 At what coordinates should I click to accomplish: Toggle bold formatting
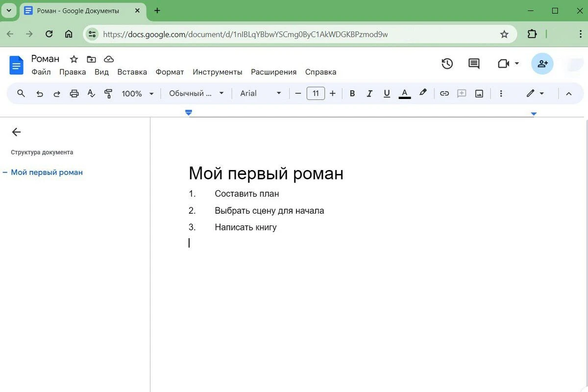(x=352, y=94)
